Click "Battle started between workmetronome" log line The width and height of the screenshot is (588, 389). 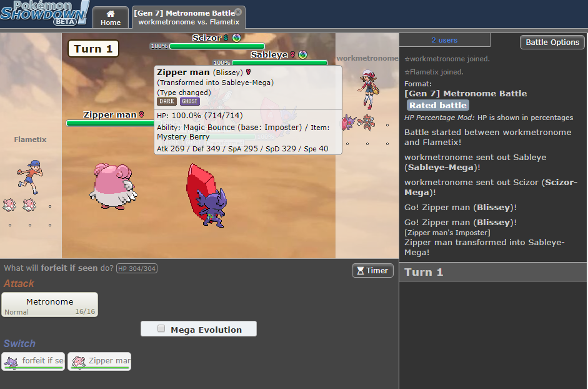coord(487,137)
